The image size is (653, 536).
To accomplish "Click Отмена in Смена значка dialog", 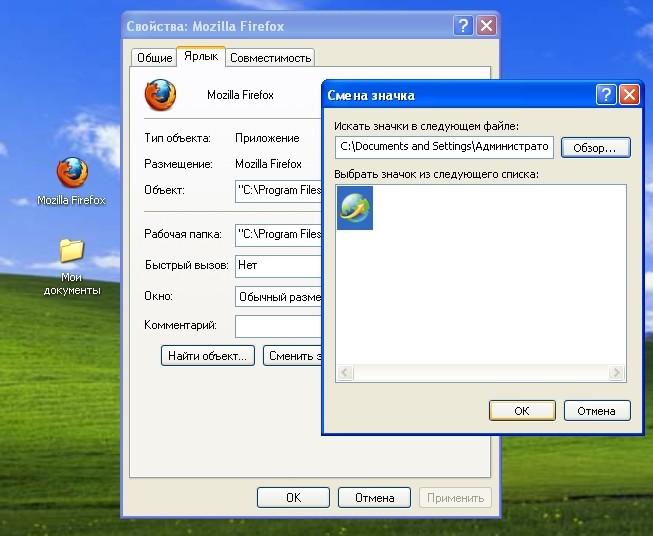I will (x=597, y=411).
